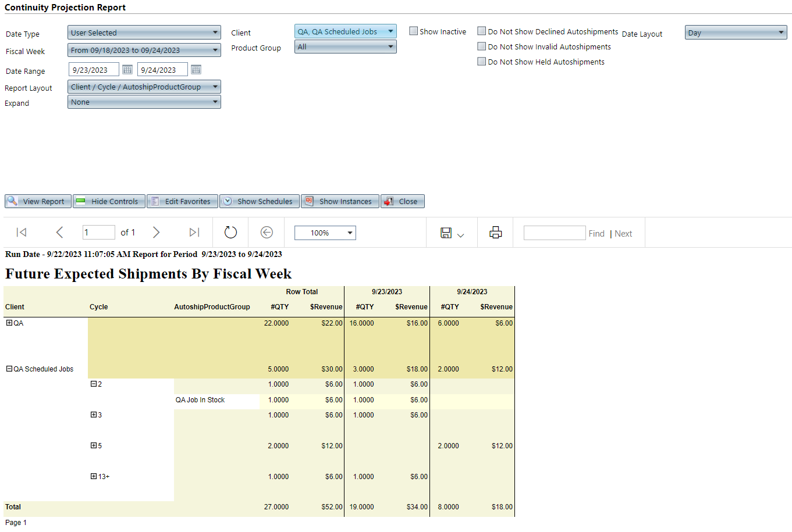The width and height of the screenshot is (792, 532).
Task: Open the Date Layout dropdown
Action: tap(736, 33)
